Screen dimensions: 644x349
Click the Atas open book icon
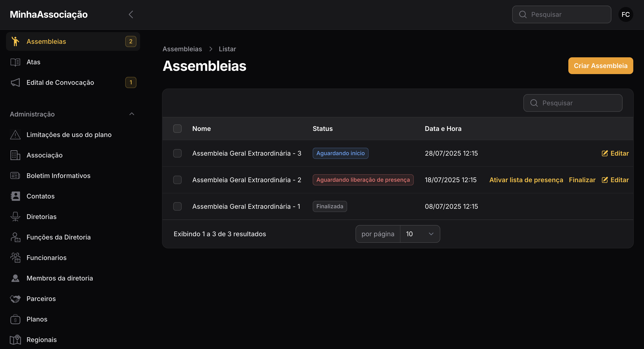click(15, 62)
